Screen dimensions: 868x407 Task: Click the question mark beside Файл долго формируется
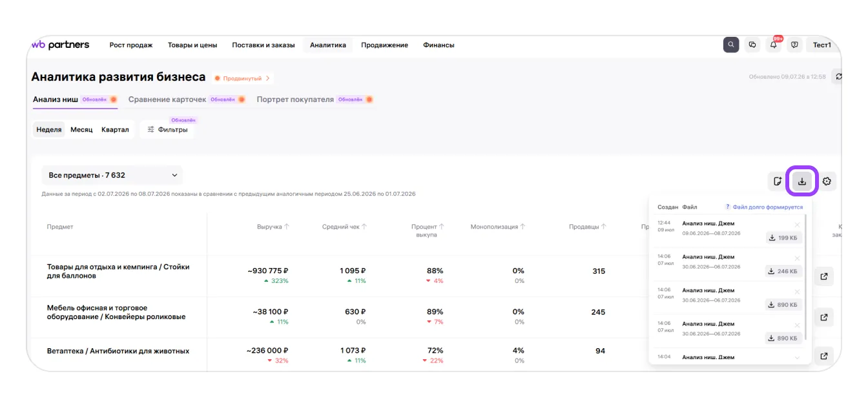pos(728,207)
